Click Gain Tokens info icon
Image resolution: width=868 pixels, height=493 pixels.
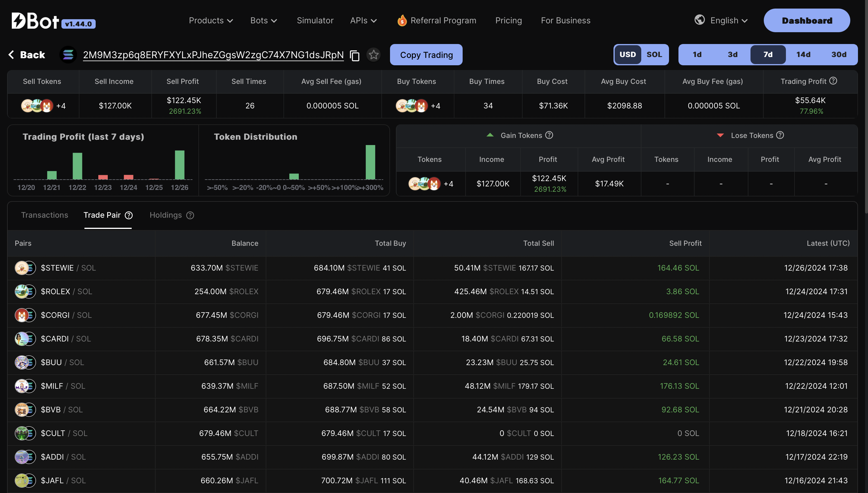(549, 135)
